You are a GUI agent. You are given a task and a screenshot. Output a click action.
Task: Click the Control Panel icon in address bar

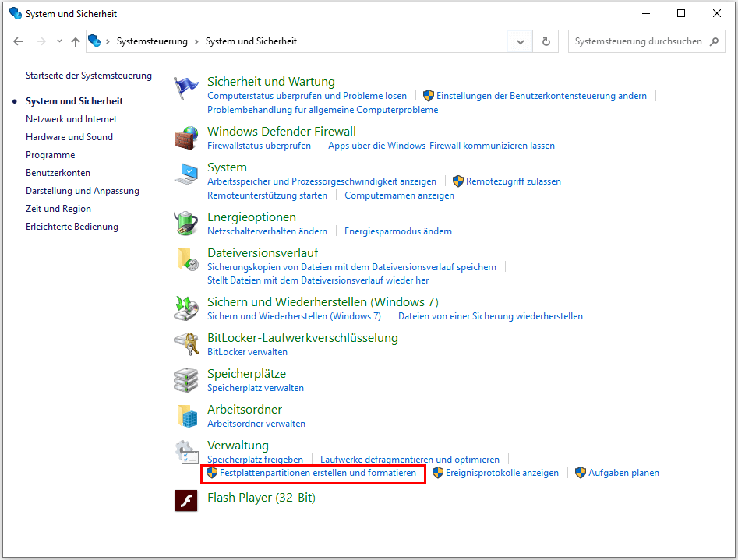tap(94, 41)
